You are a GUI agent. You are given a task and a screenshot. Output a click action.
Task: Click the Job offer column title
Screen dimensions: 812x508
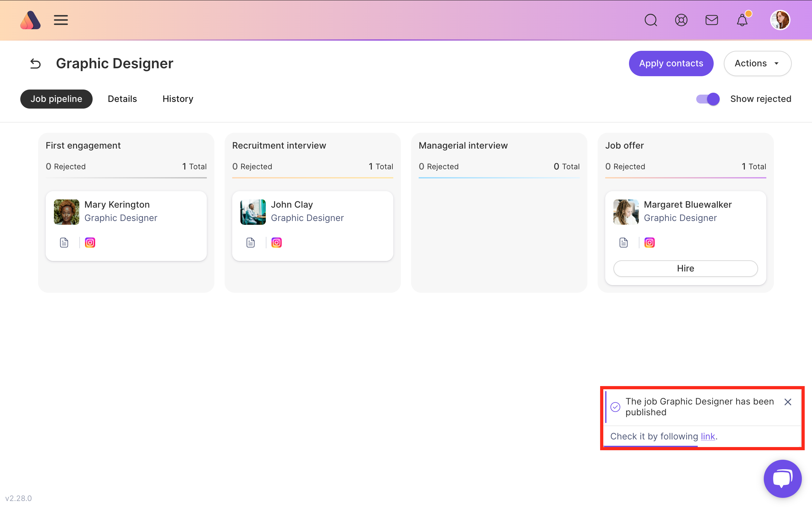[625, 145]
